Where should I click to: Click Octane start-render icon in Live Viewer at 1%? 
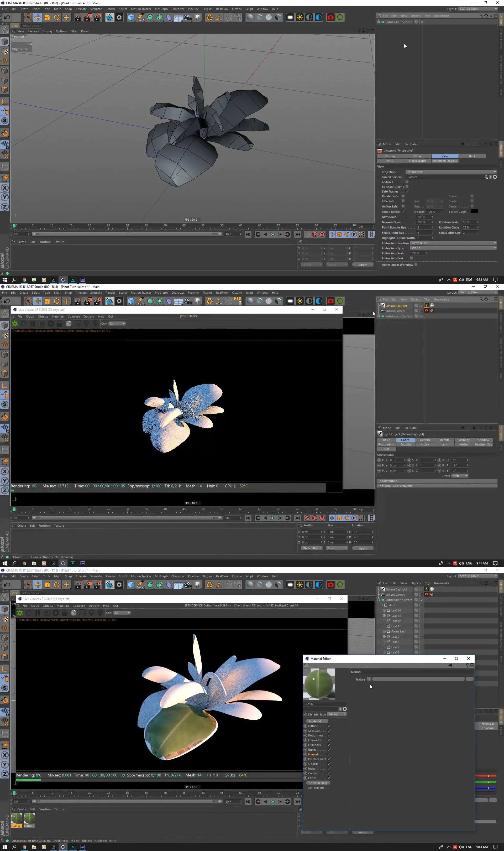coord(15,323)
